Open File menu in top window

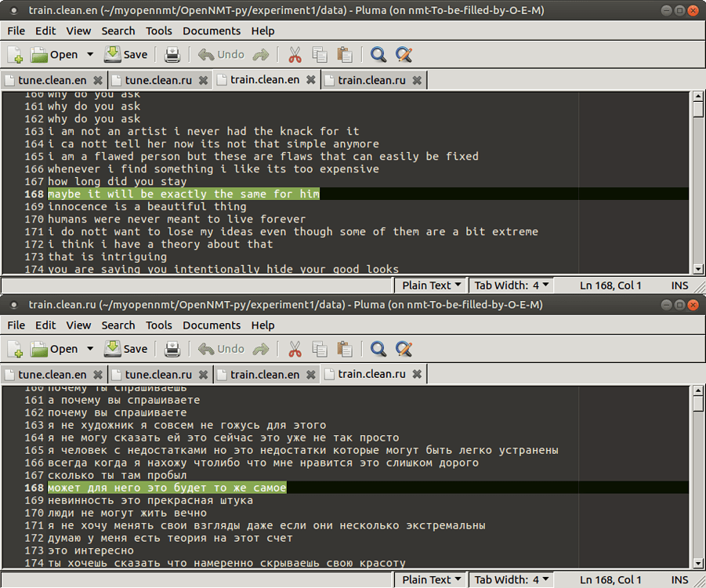pyautogui.click(x=16, y=31)
